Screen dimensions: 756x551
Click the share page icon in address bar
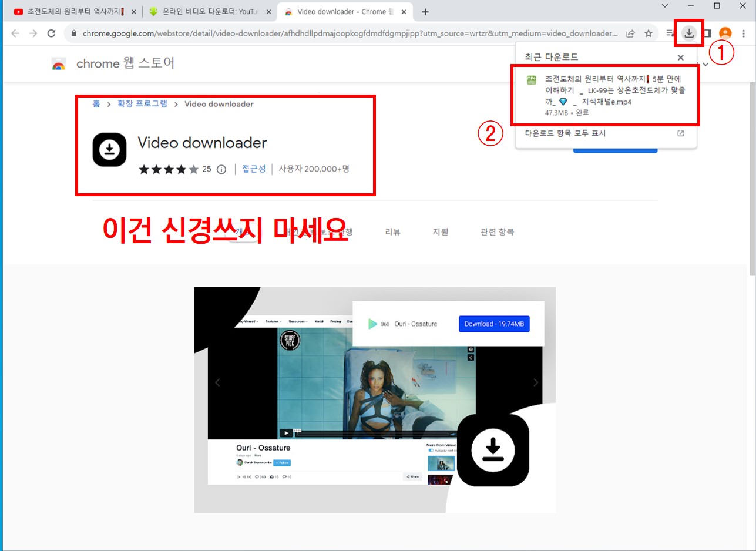pos(630,33)
